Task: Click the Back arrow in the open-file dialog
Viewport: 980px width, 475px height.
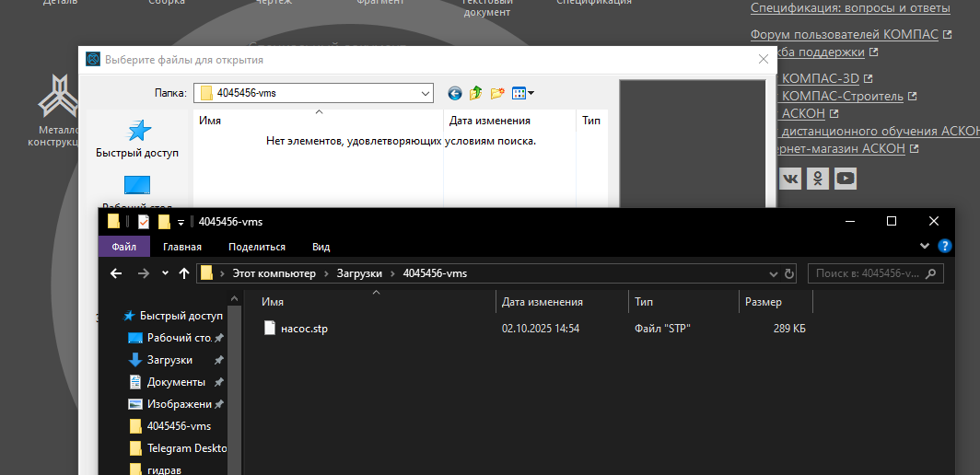Action: point(454,93)
